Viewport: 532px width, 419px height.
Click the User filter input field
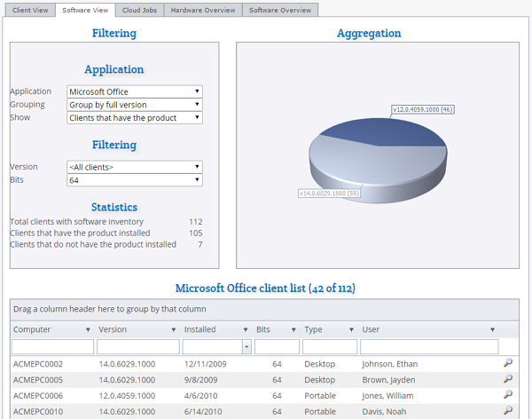[429, 347]
